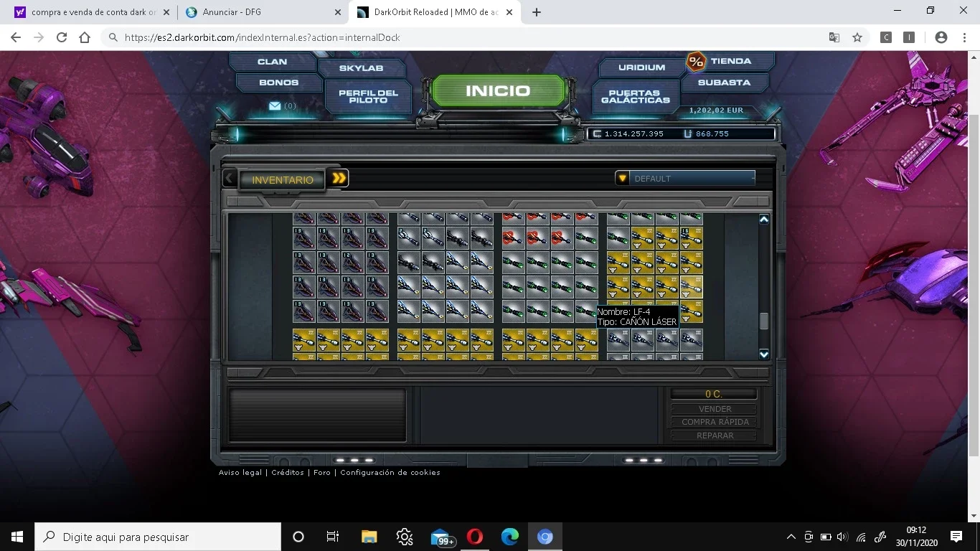Click the yellow double-arrow next to INVENTARIO
Image resolution: width=980 pixels, height=551 pixels.
tap(339, 178)
